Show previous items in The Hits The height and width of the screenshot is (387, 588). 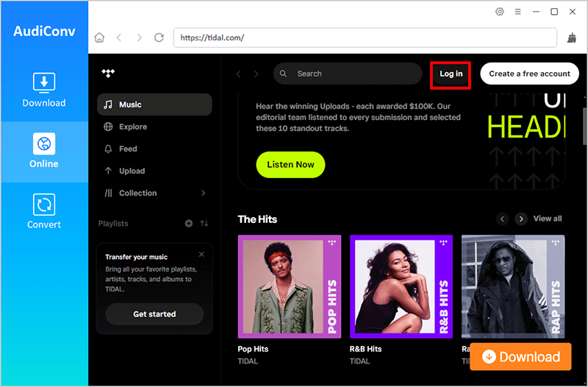503,219
